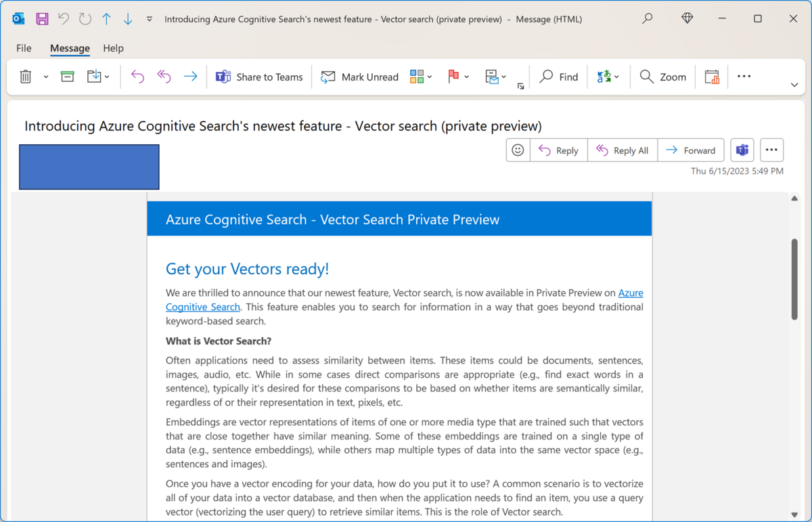The height and width of the screenshot is (522, 812).
Task: Select the Message tab
Action: click(70, 48)
